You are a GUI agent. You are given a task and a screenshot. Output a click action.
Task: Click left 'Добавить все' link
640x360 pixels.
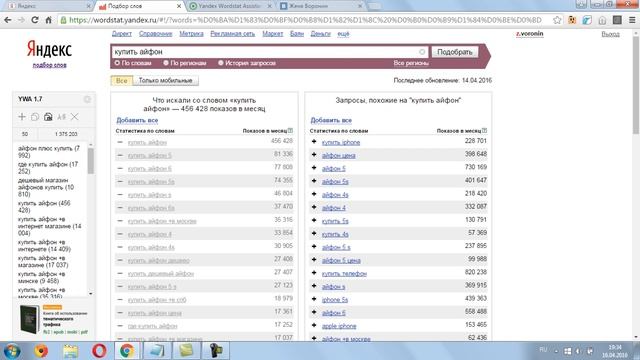tap(137, 120)
